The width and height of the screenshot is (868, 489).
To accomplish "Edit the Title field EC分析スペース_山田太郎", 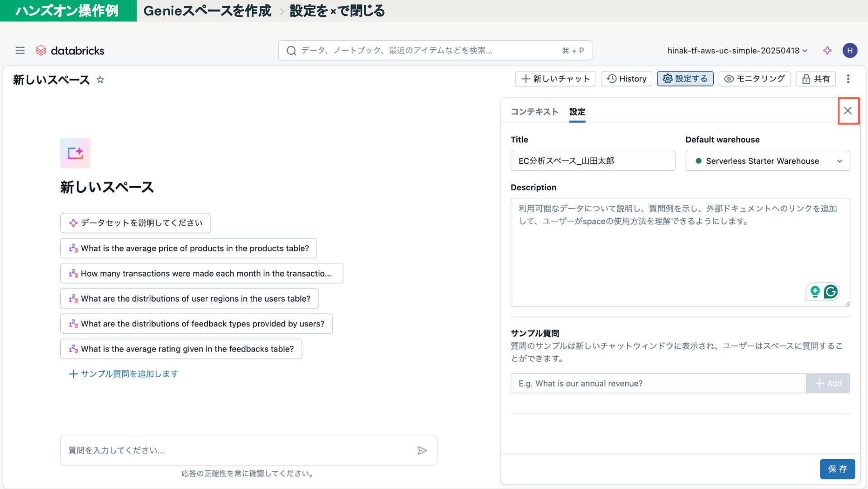I will [x=593, y=161].
